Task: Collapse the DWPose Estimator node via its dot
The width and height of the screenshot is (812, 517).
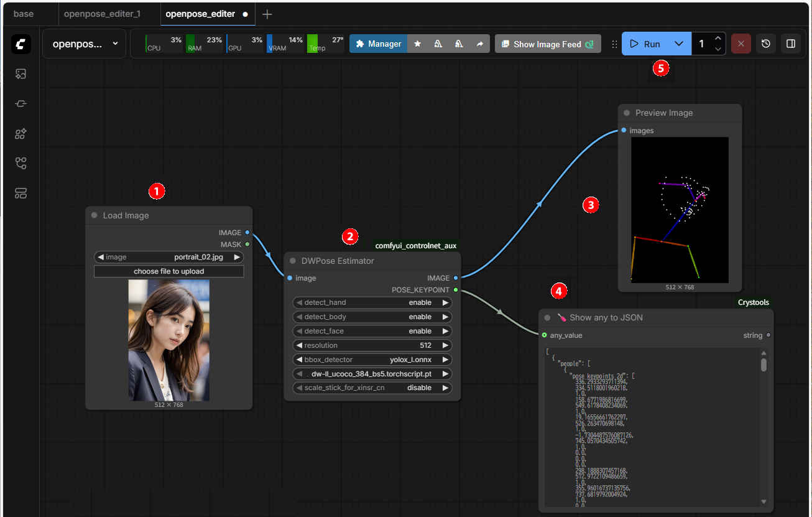Action: [x=293, y=261]
